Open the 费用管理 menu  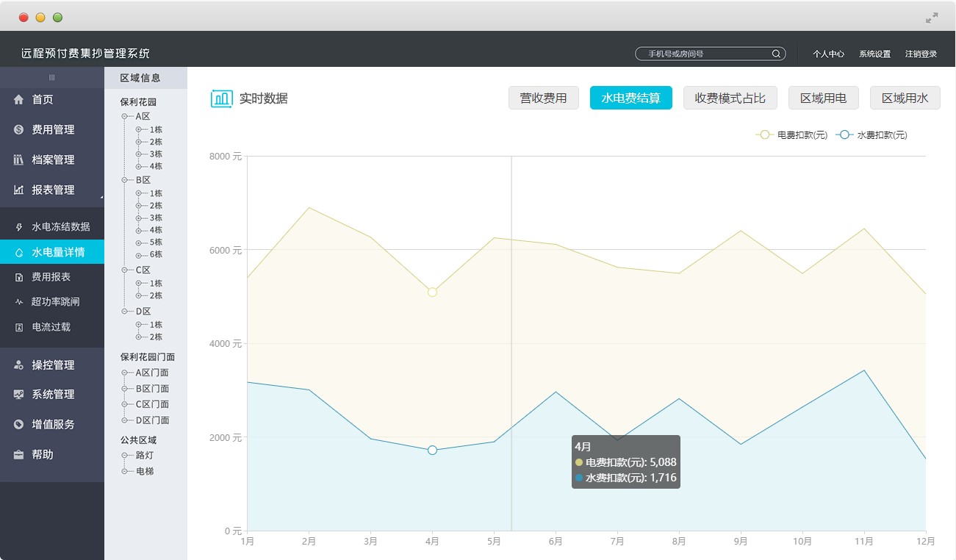(x=52, y=129)
